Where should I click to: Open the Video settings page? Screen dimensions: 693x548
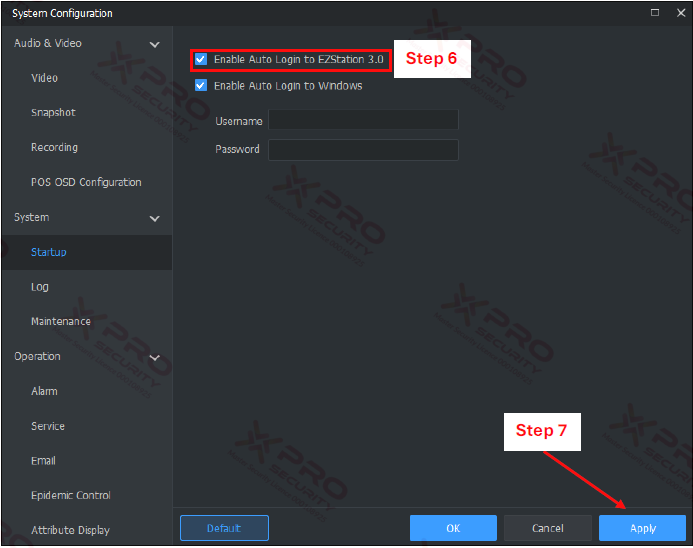(44, 78)
